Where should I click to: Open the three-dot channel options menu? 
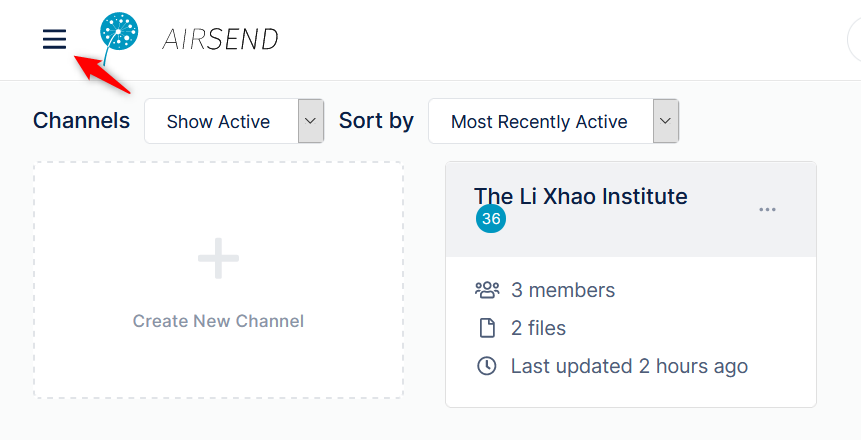[767, 209]
